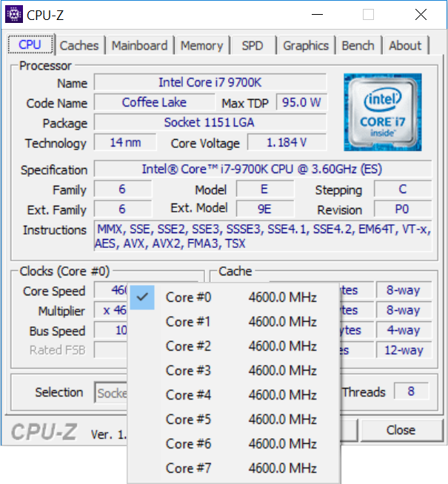448x484 pixels.
Task: Select Core #3 from the popup menu
Action: [234, 371]
